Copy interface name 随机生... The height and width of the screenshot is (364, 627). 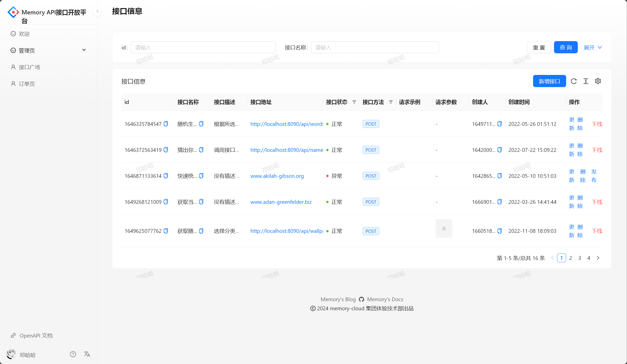(x=201, y=124)
